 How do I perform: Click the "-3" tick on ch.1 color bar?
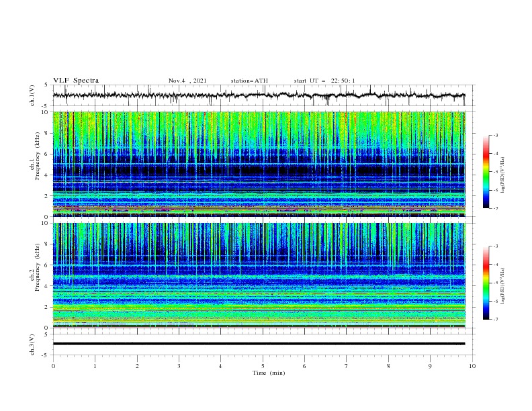click(495, 135)
